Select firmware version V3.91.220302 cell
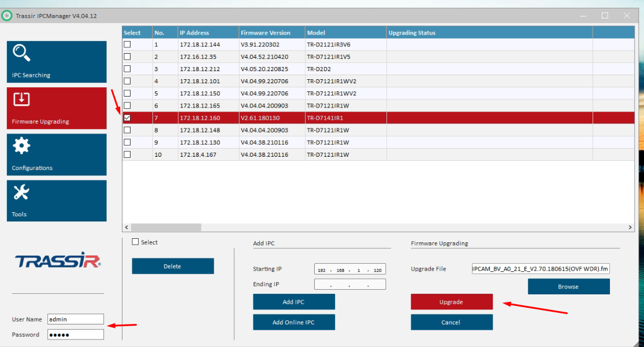Viewport: 644px width, 347px height. (272, 45)
